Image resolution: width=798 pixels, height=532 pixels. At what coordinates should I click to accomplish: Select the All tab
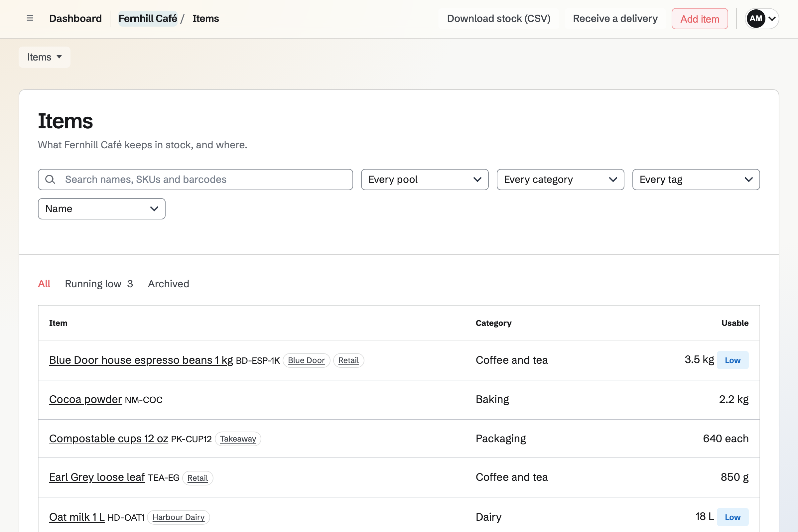44,284
